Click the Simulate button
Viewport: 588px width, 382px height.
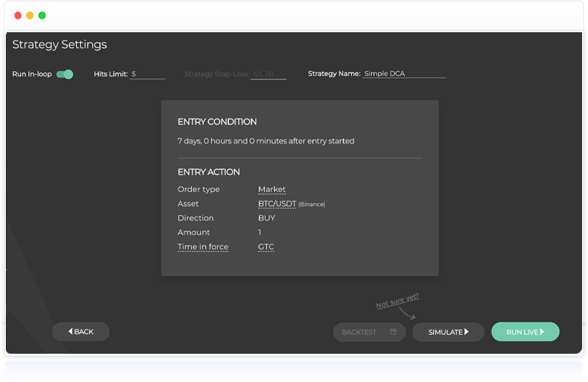[448, 332]
